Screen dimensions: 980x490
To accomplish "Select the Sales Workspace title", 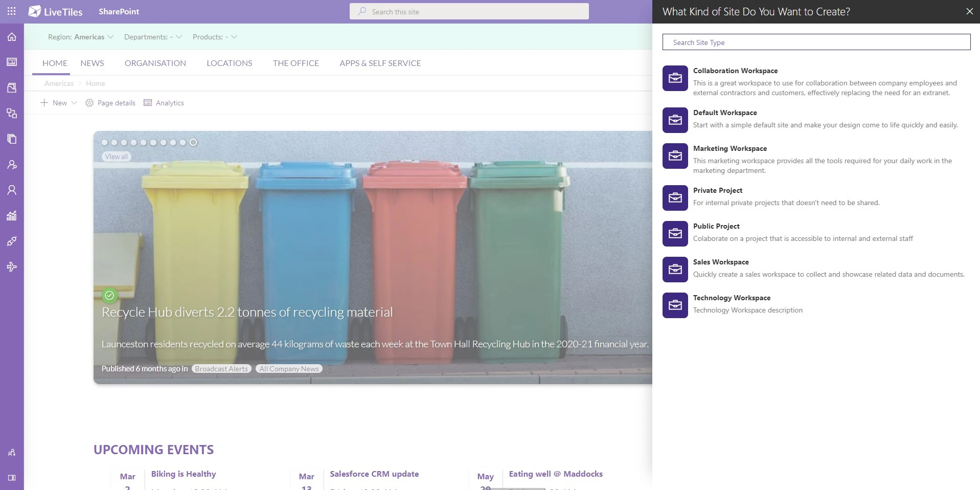I will click(x=721, y=262).
